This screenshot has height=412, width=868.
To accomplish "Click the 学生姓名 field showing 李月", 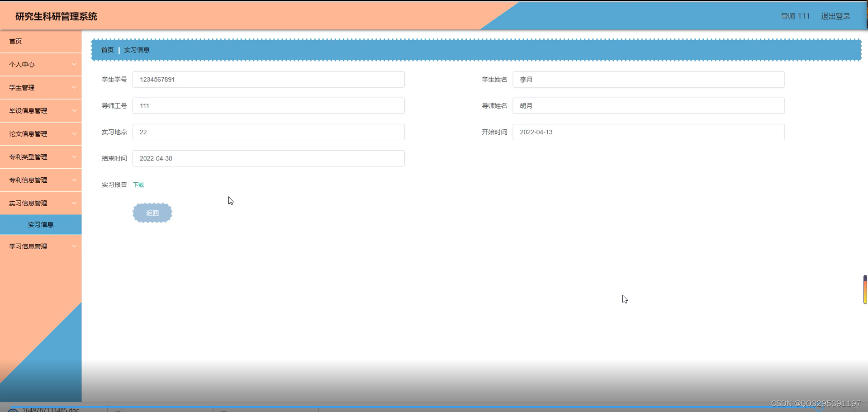I will pyautogui.click(x=649, y=80).
